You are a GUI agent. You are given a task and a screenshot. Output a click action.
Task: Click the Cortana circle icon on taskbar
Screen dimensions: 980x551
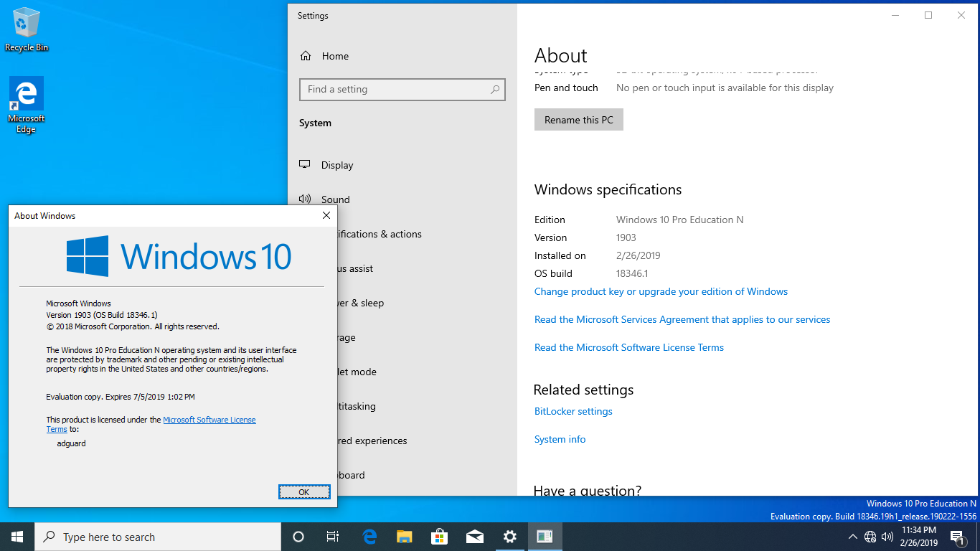click(298, 537)
